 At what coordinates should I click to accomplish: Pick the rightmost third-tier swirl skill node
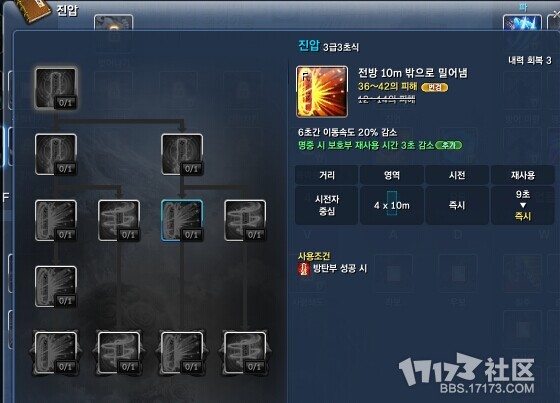245,220
